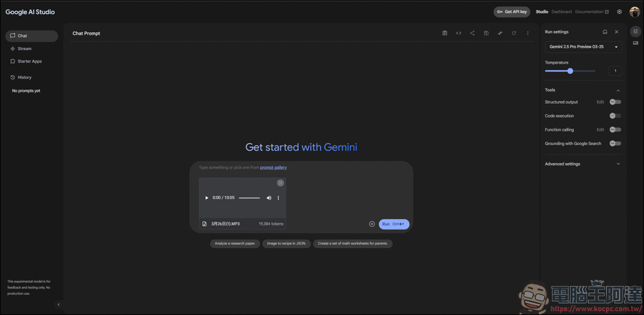The image size is (644, 315).
Task: Open audio player more options
Action: (x=278, y=198)
